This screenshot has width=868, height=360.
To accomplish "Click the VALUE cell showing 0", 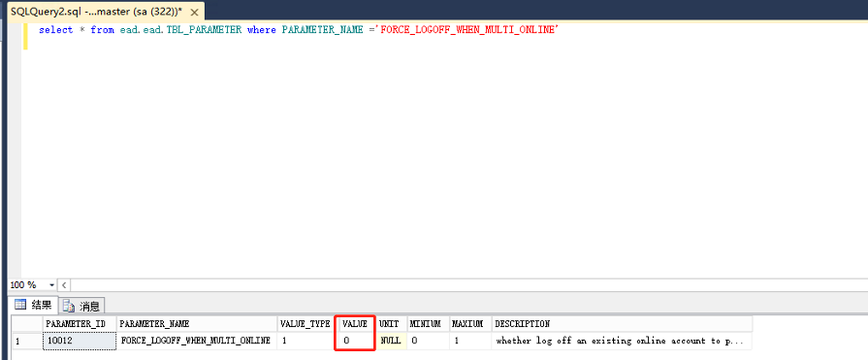I will click(x=355, y=341).
